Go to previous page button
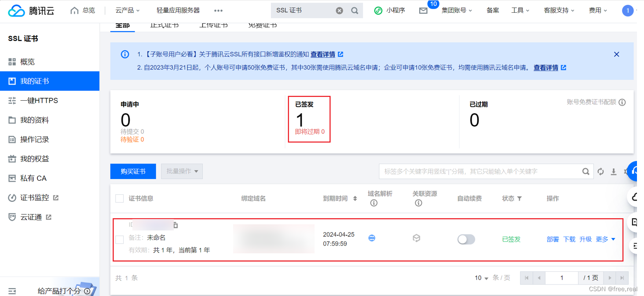 pyautogui.click(x=539, y=278)
